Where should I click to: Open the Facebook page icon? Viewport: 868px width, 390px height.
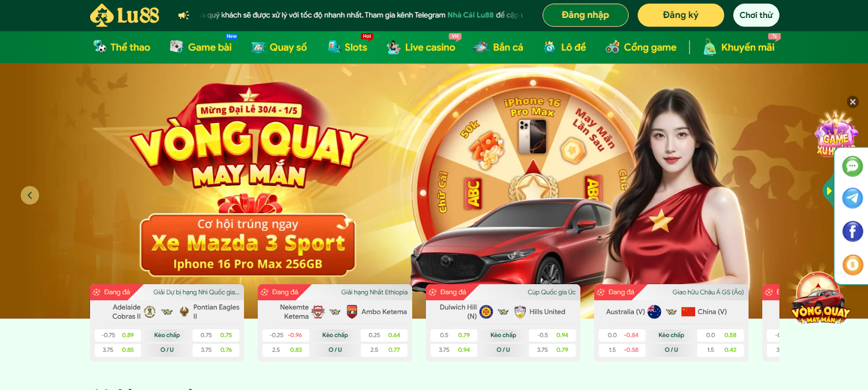point(852,231)
